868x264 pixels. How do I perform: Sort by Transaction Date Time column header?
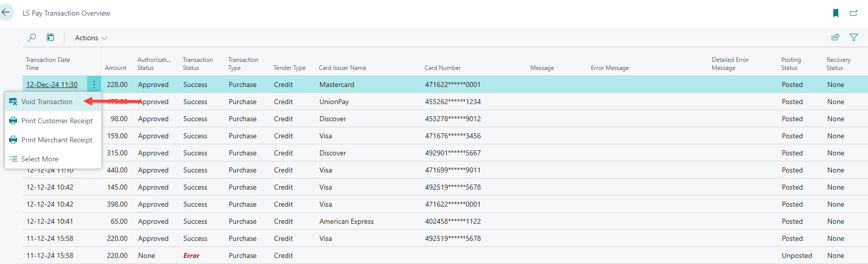pyautogui.click(x=48, y=64)
